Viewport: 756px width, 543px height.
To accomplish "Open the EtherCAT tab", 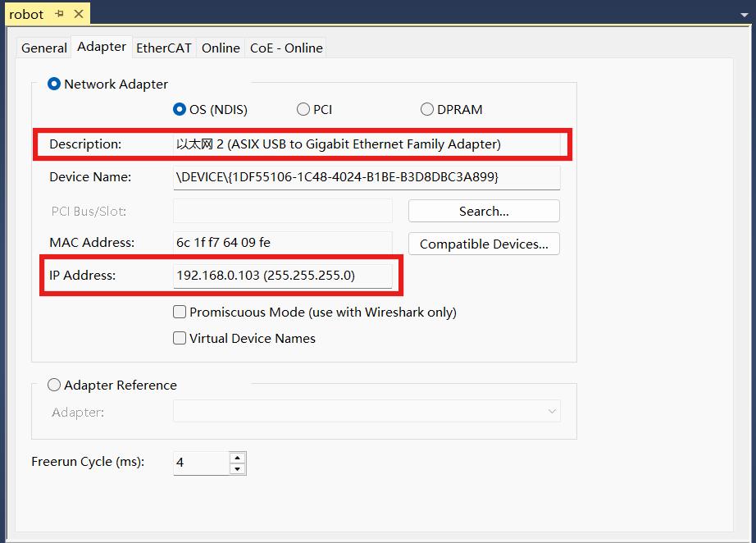I will coord(163,48).
